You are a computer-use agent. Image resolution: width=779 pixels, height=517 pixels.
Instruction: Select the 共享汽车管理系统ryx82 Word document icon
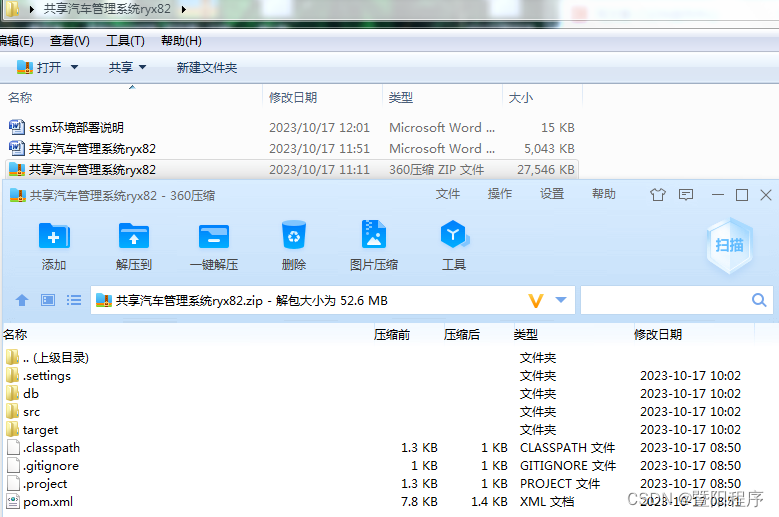click(x=17, y=148)
